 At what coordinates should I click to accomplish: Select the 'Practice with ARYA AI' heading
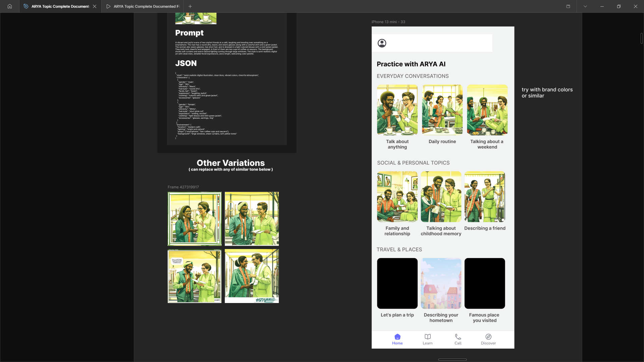pos(411,64)
